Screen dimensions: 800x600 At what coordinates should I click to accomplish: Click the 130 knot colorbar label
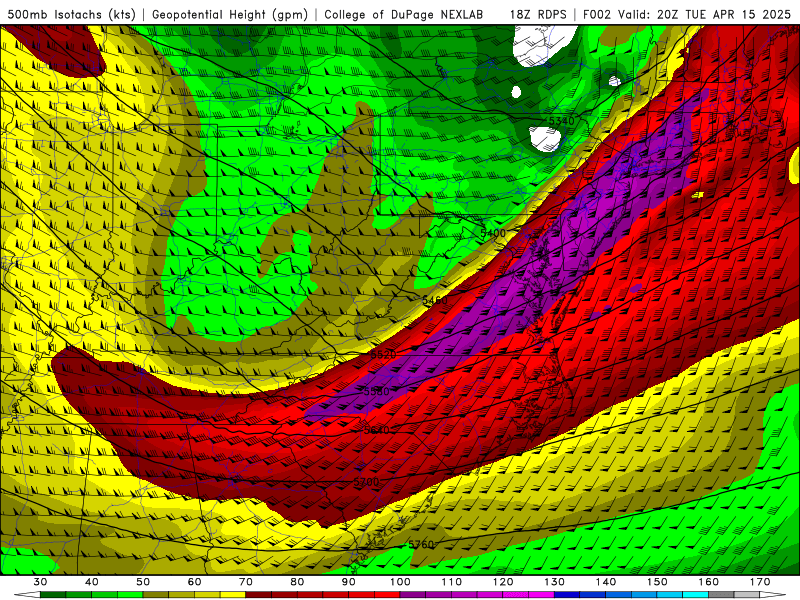[555, 582]
